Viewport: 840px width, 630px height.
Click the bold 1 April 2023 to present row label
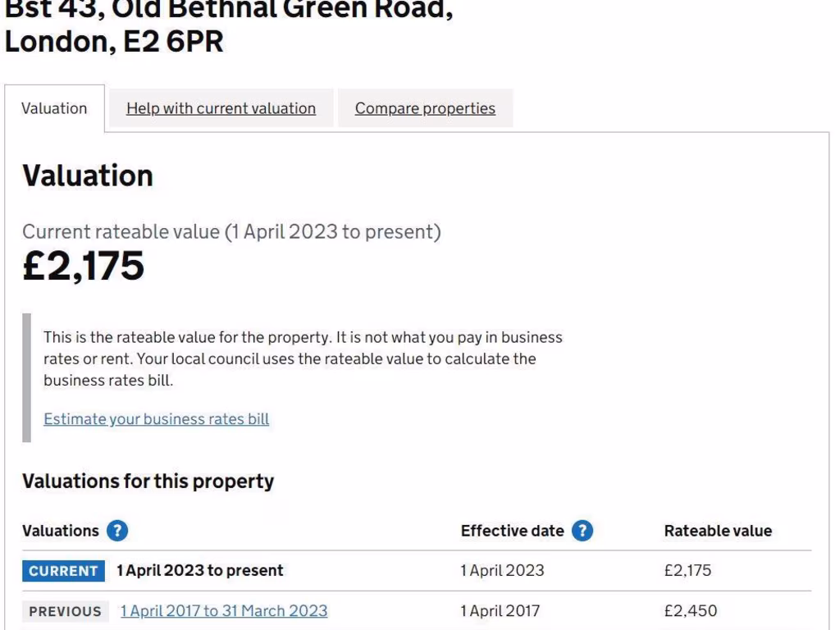click(200, 571)
